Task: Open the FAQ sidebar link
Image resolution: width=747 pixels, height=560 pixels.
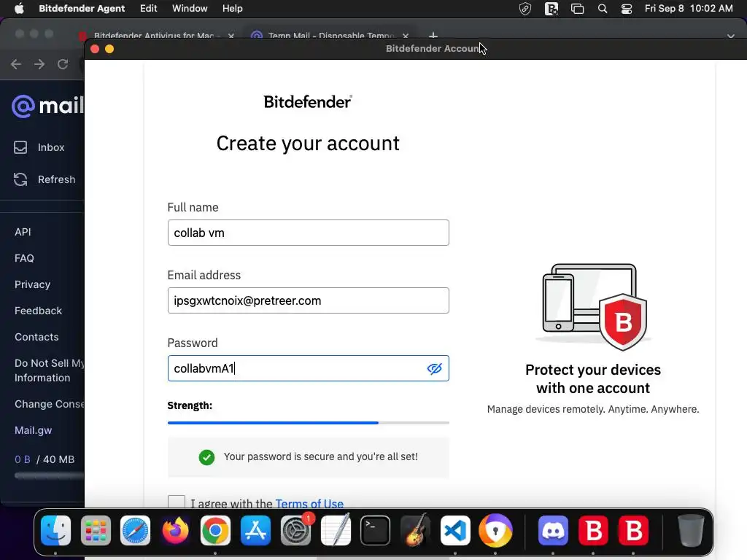Action: (24, 258)
